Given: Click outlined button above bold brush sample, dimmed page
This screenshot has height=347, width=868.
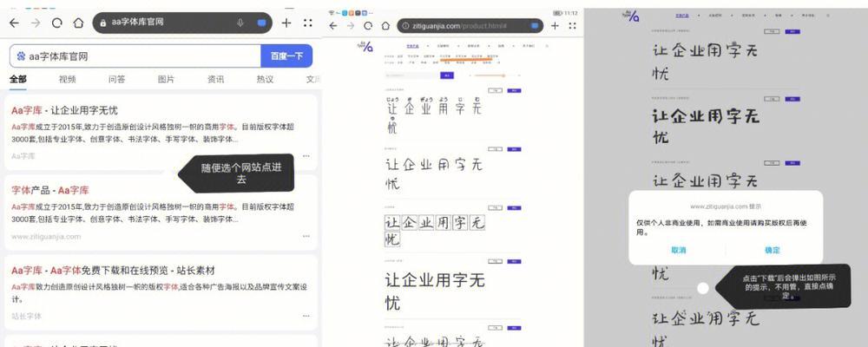Looking at the screenshot, I should tap(773, 99).
